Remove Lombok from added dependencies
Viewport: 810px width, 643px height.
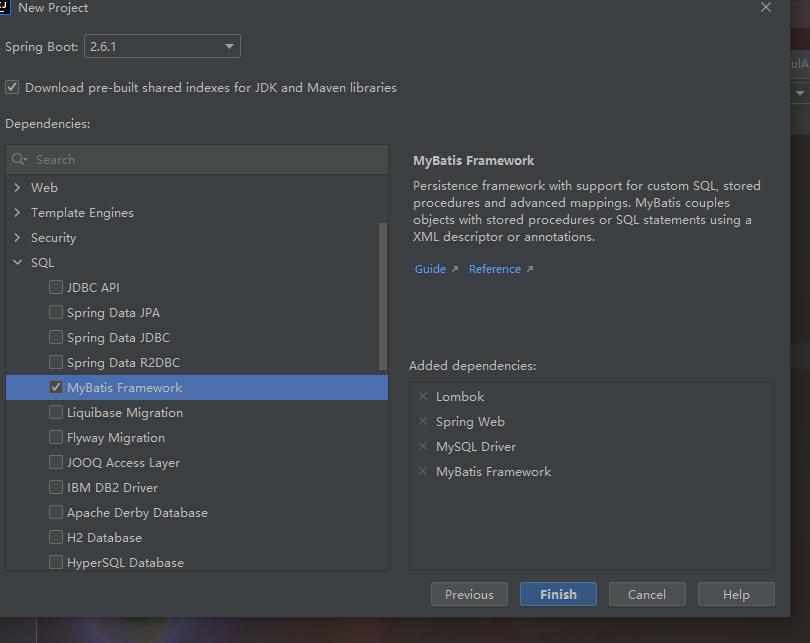click(x=423, y=396)
